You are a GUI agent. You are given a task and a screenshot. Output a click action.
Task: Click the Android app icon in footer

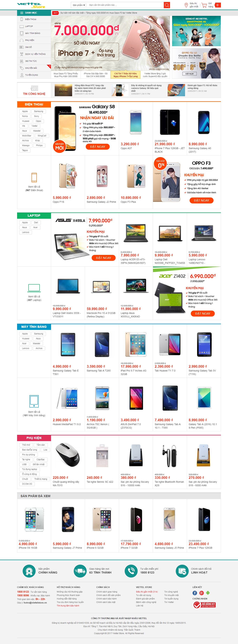point(208,593)
